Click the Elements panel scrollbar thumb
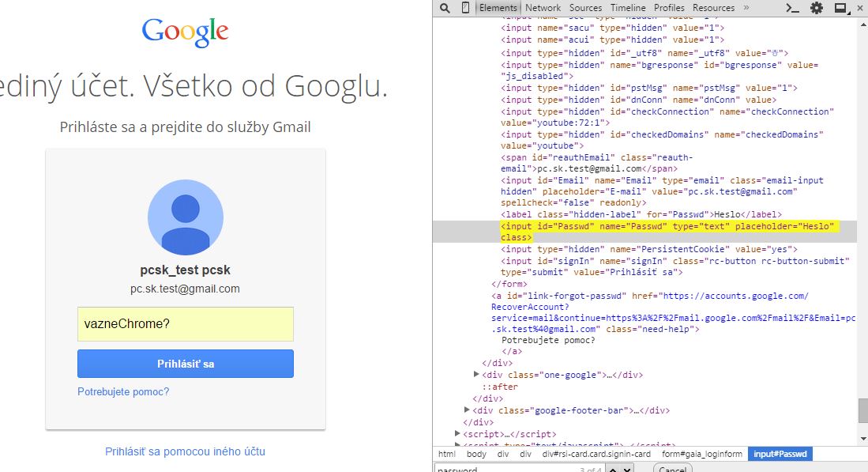This screenshot has height=472, width=868. point(862,410)
